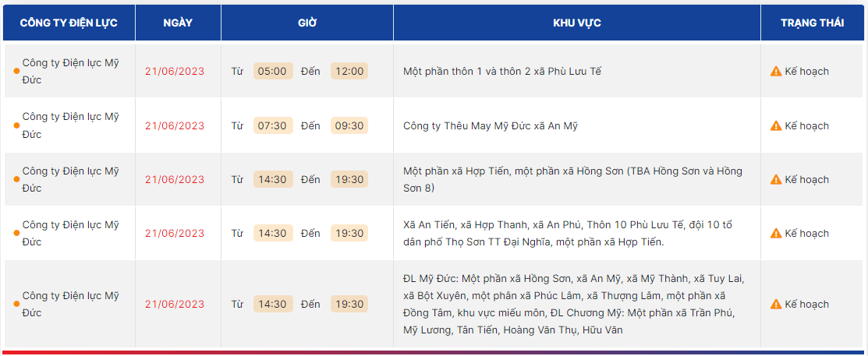Click the Kế hoạch status in the last row
868x356 pixels.
[x=806, y=304]
